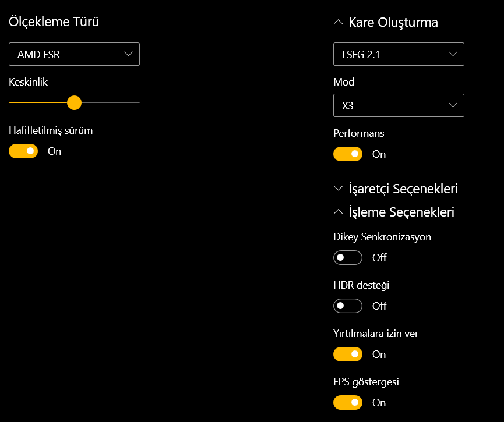Disable the Performans toggle
The height and width of the screenshot is (422, 504).
pos(348,154)
